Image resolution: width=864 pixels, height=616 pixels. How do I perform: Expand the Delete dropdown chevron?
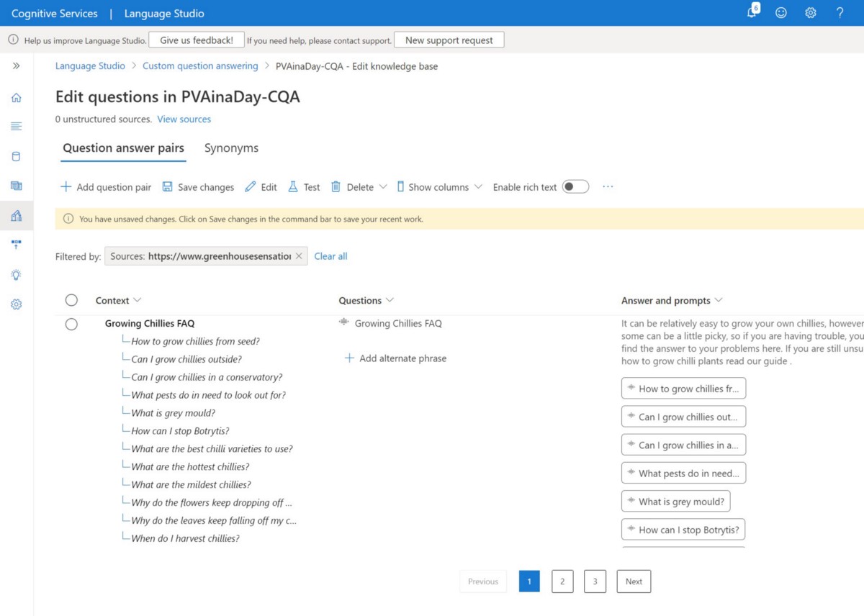(383, 187)
